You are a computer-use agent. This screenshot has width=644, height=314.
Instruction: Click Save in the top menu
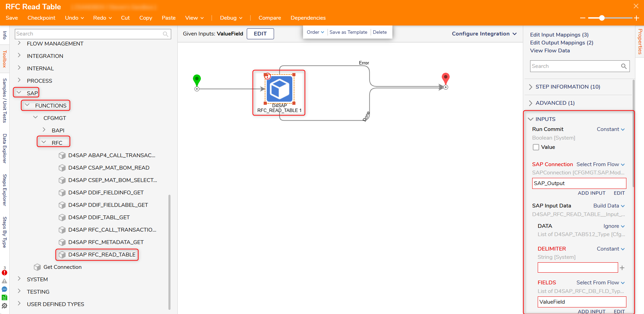[12, 18]
